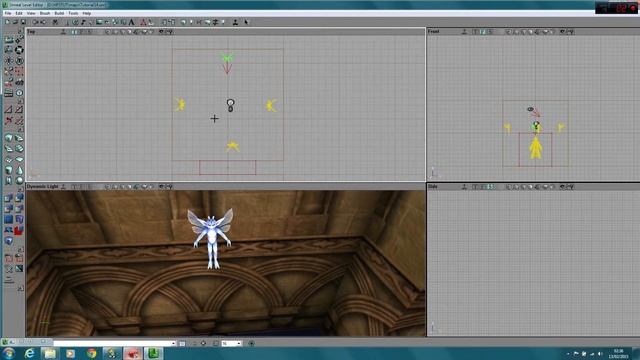
Task: Toggle realtime preview in the Dynamic Light viewport
Action: [x=63, y=187]
